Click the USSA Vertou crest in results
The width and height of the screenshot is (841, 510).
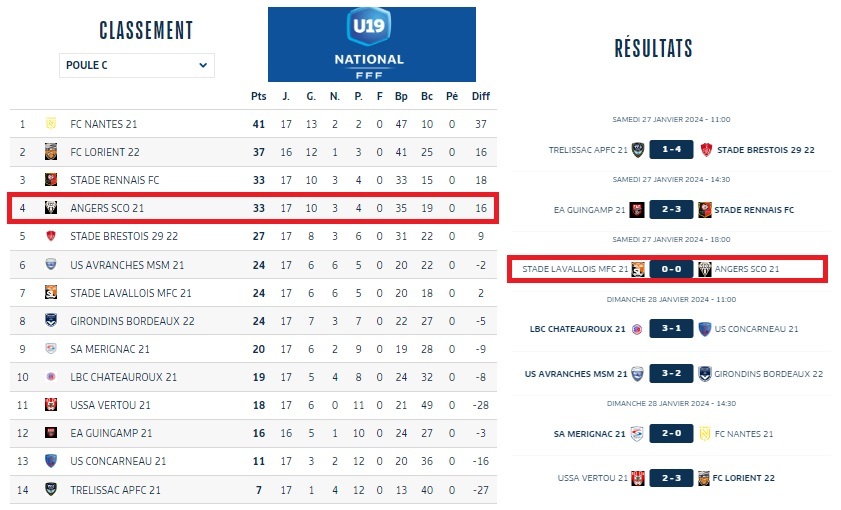pyautogui.click(x=636, y=478)
